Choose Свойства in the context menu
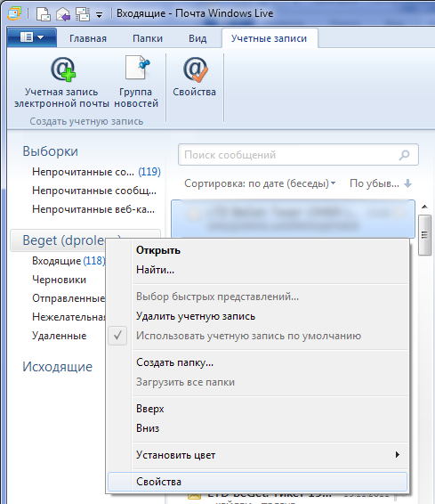 [x=257, y=482]
